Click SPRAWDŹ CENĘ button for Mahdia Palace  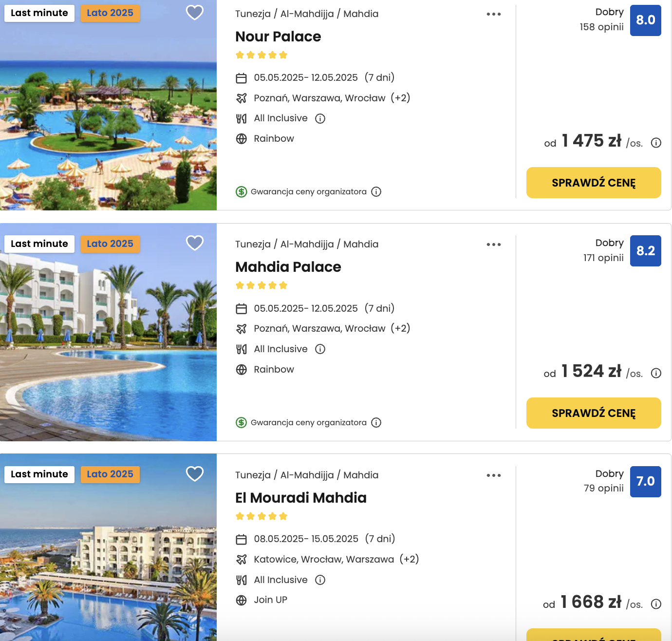tap(594, 413)
